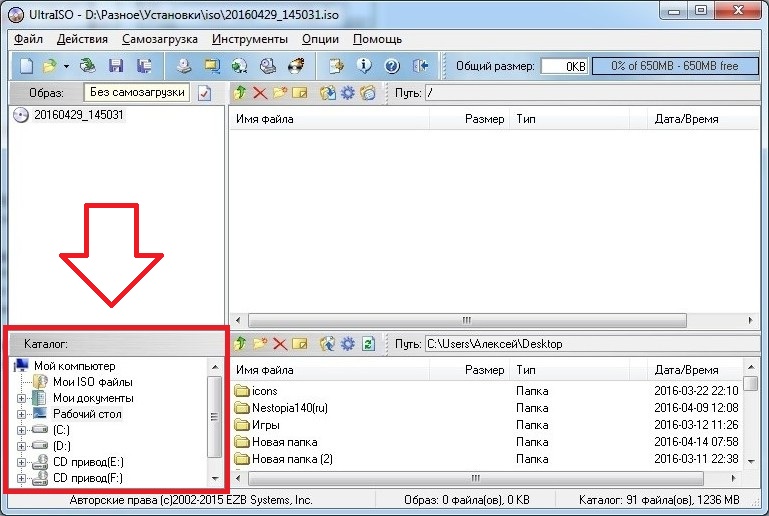Open the Инструменты menu
This screenshot has height=516, width=769.
pos(250,39)
